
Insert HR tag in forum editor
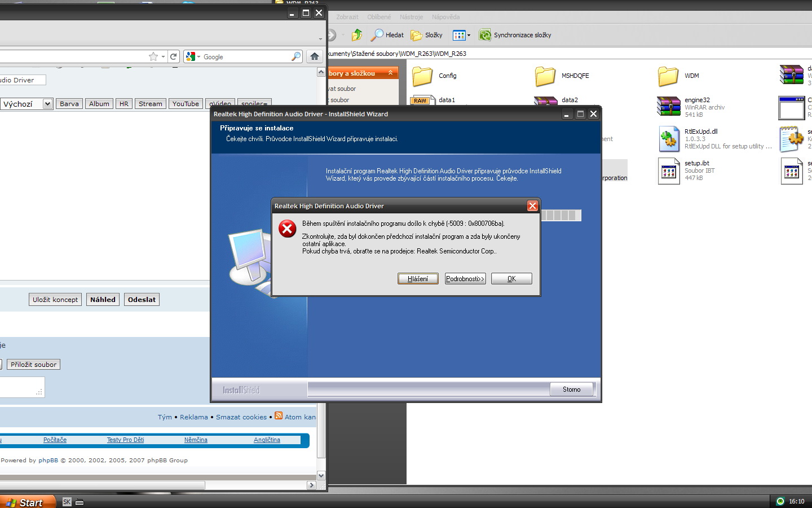pyautogui.click(x=124, y=104)
